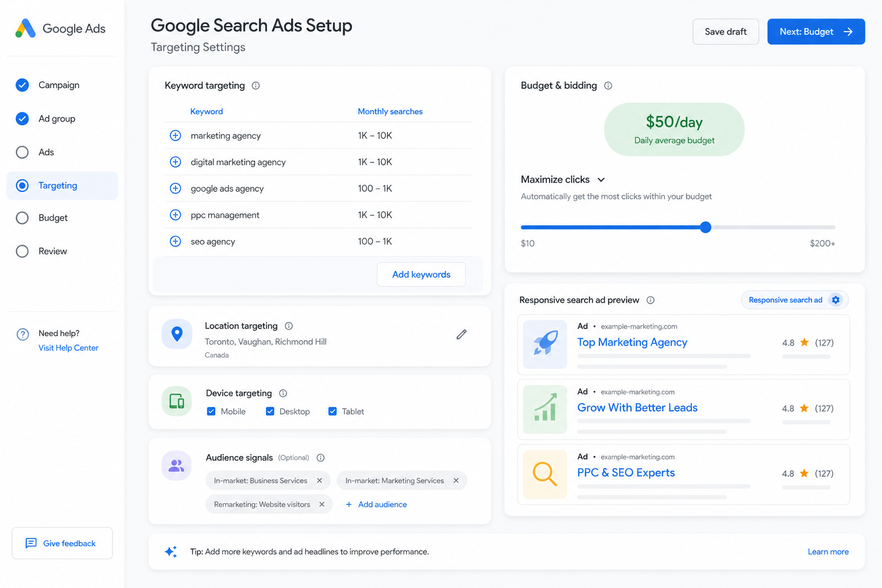Click the Google Ads logo
Viewport: 882px width, 588px height.
(60, 28)
